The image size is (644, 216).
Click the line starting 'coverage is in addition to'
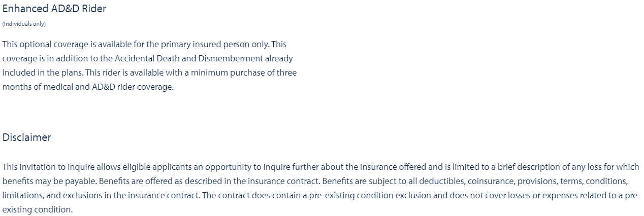tap(148, 58)
